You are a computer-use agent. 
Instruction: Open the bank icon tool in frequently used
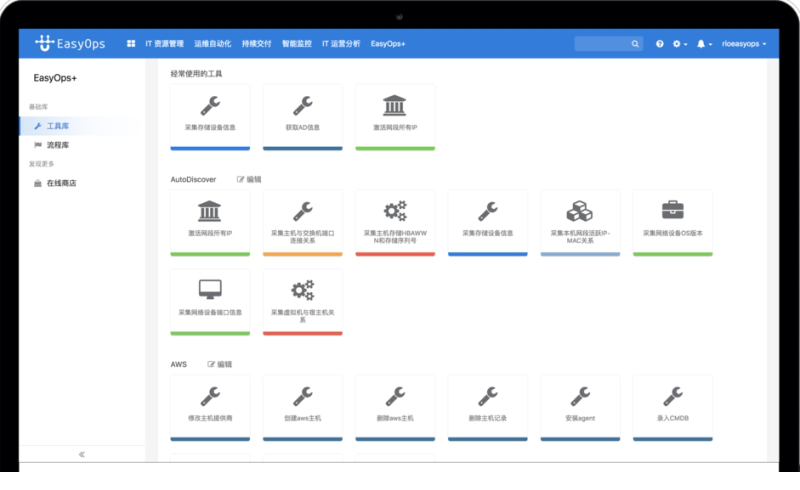click(395, 117)
